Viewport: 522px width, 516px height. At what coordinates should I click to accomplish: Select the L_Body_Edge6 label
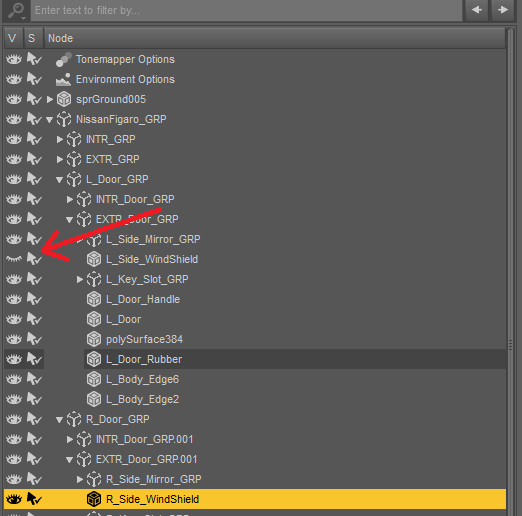[142, 379]
